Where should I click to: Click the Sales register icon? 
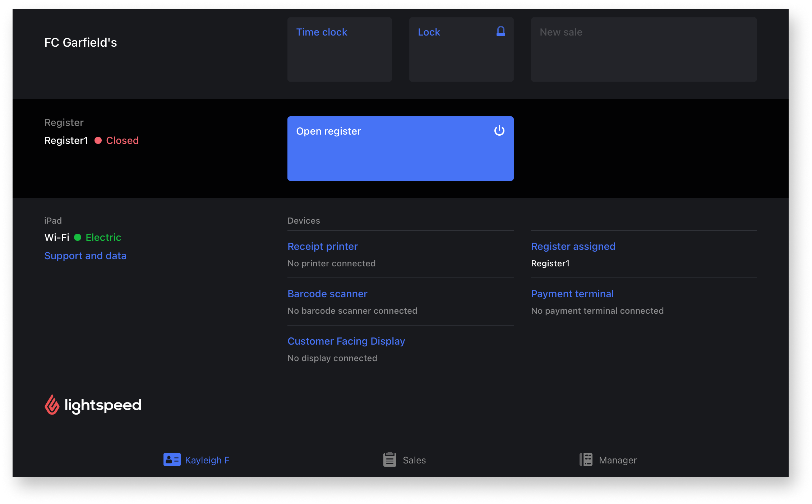tap(389, 460)
